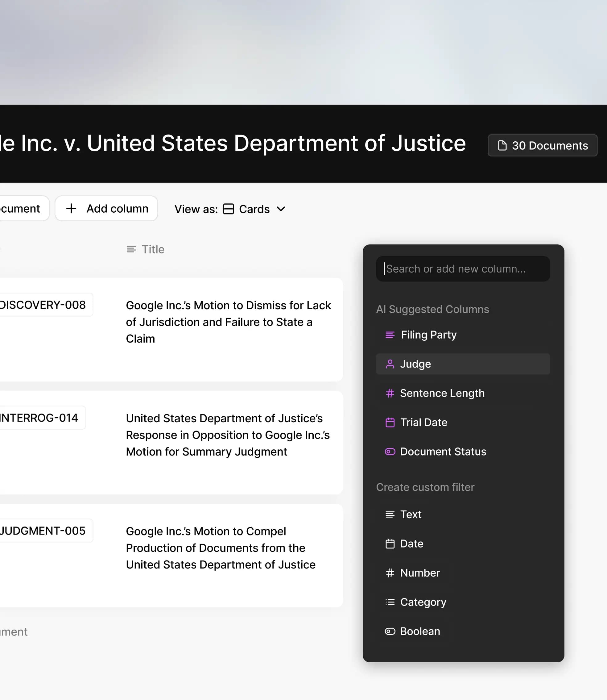Click the case title heading
The width and height of the screenshot is (607, 700).
[x=233, y=143]
